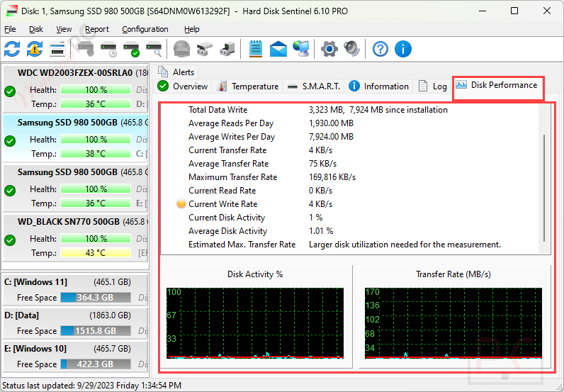
Task: Select the Average Writes Per Day row
Action: click(x=349, y=137)
